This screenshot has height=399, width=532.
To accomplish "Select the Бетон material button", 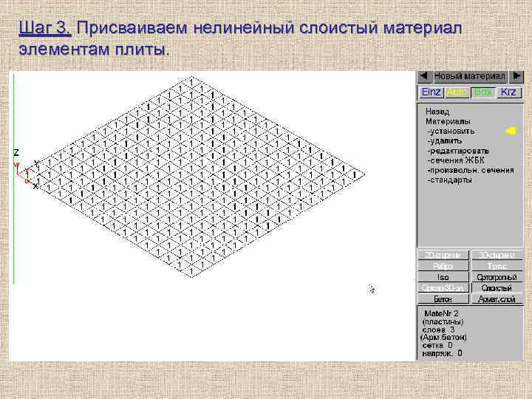I will (x=443, y=299).
